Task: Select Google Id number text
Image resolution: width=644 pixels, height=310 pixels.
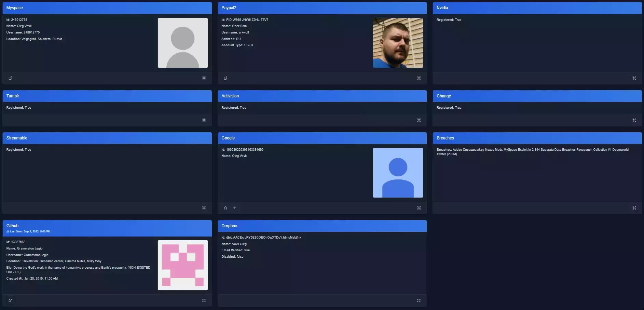Action: (242, 150)
